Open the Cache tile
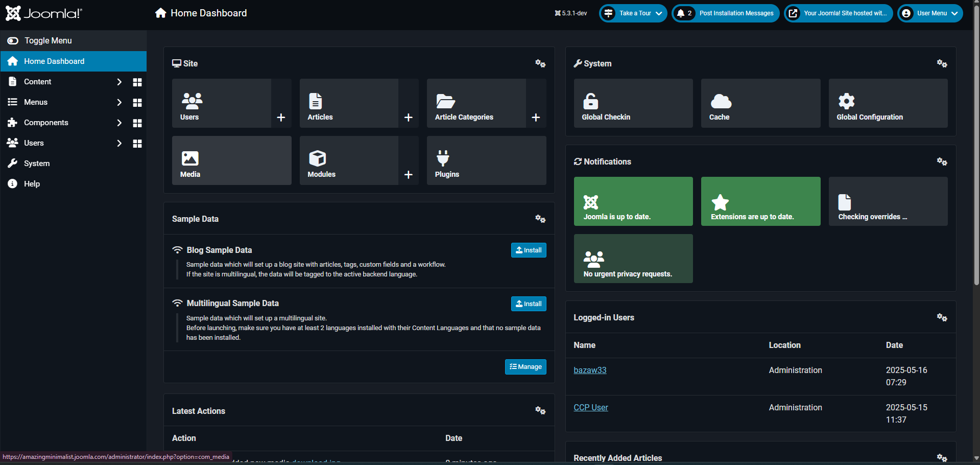Screen dimensions: 980x465 [760, 103]
